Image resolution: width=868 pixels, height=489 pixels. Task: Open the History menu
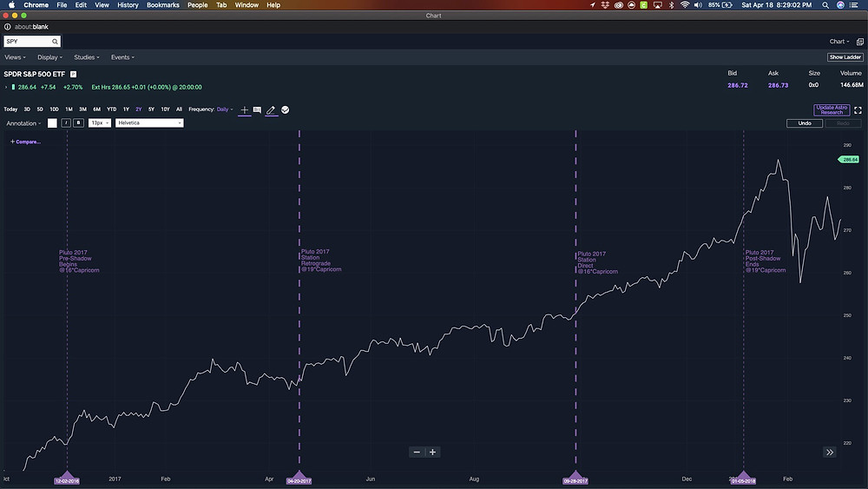(128, 5)
